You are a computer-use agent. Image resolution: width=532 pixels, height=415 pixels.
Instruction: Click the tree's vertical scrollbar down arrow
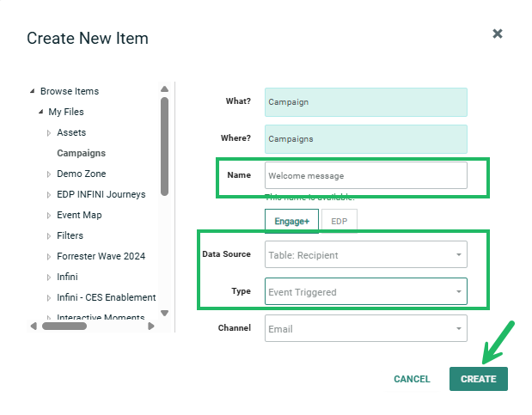click(x=165, y=314)
